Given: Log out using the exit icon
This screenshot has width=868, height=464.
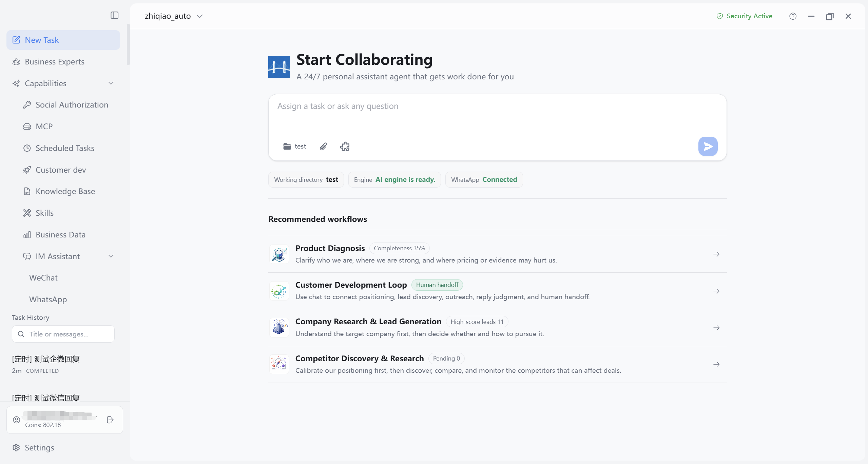Looking at the screenshot, I should pyautogui.click(x=110, y=420).
